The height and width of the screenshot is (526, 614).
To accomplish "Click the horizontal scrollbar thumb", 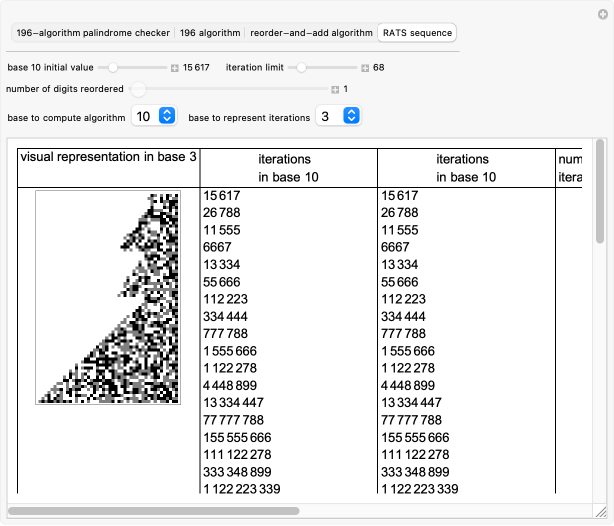I will click(x=154, y=511).
